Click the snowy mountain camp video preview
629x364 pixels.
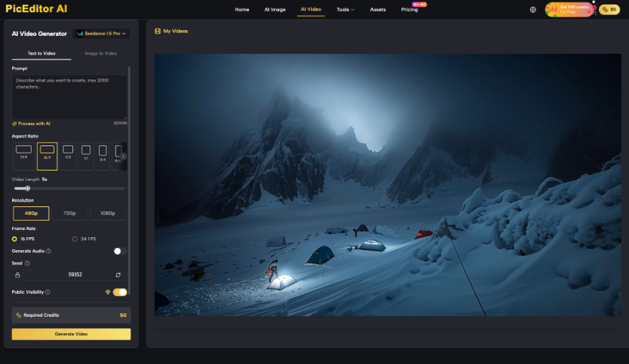point(387,185)
